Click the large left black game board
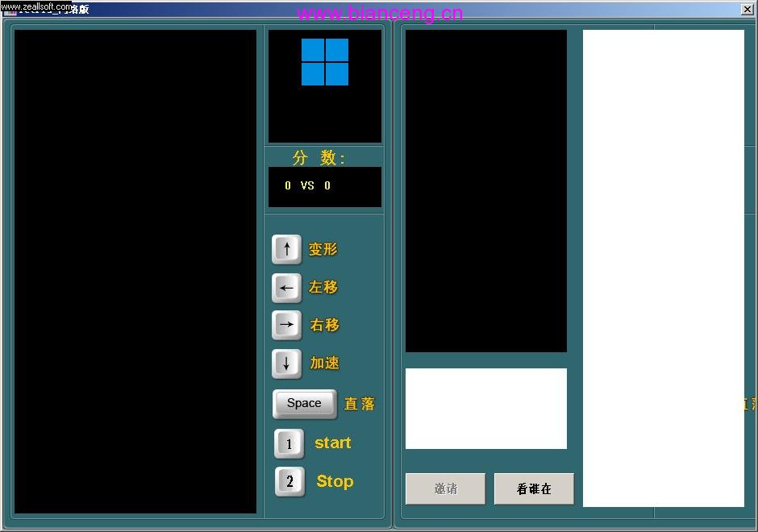This screenshot has height=532, width=758. click(135, 271)
